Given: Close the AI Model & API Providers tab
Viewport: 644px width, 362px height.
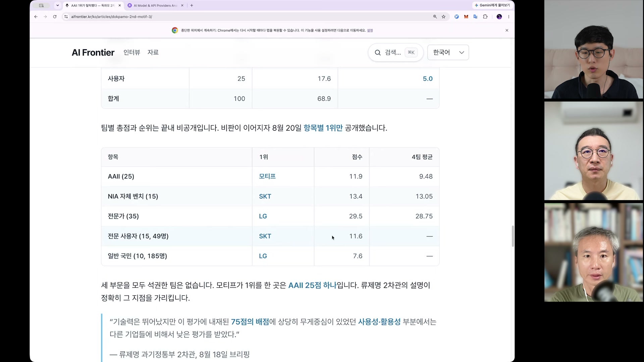Looking at the screenshot, I should click(182, 5).
